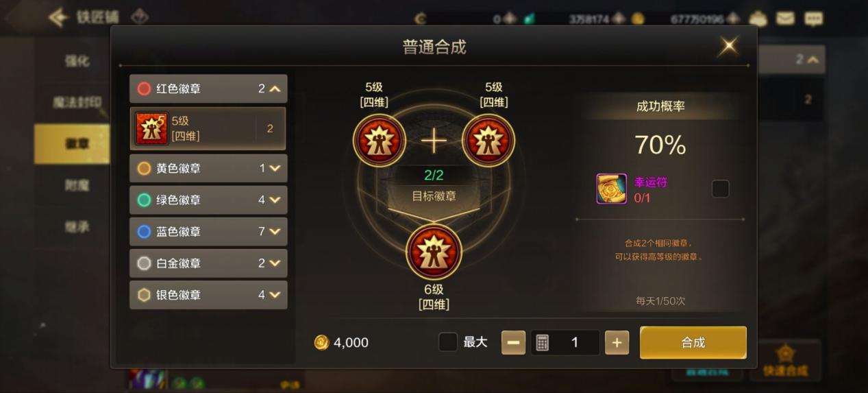Click the 幸运符 lucky charm item icon
868x393 pixels.
click(x=611, y=189)
